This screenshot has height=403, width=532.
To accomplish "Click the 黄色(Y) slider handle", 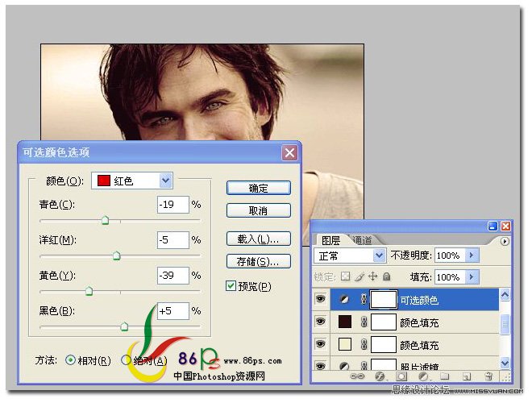I will [89, 291].
